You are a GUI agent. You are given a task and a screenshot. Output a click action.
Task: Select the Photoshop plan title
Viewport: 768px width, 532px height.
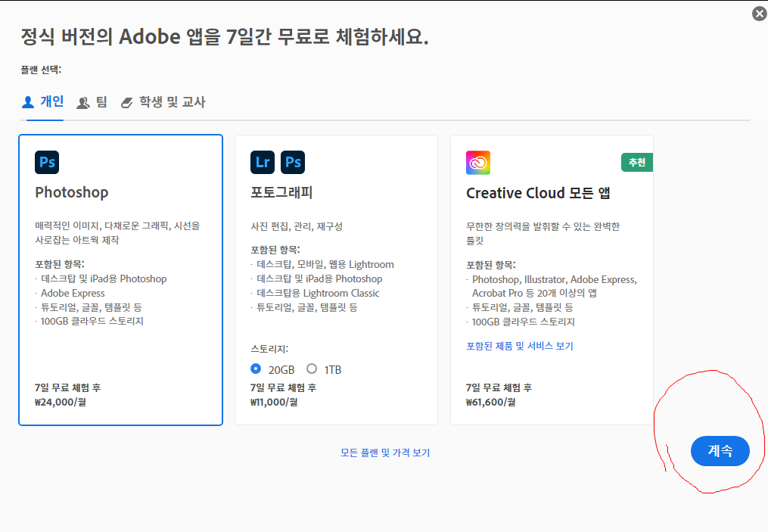coord(72,192)
